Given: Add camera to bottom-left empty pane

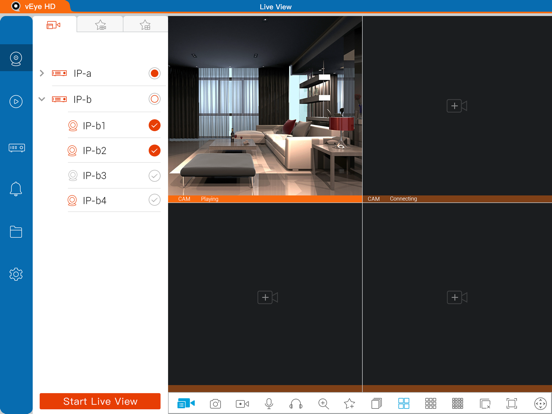Looking at the screenshot, I should (x=267, y=297).
